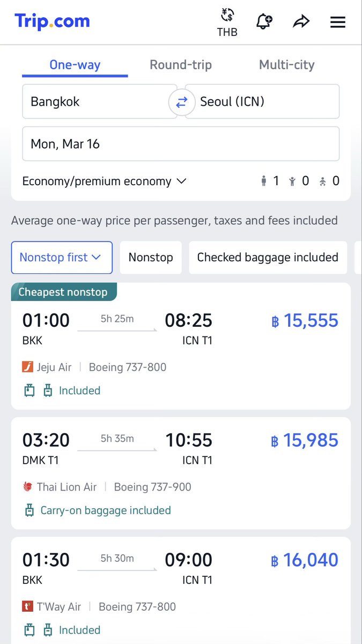Toggle the Nonstop filter chip

[151, 258]
